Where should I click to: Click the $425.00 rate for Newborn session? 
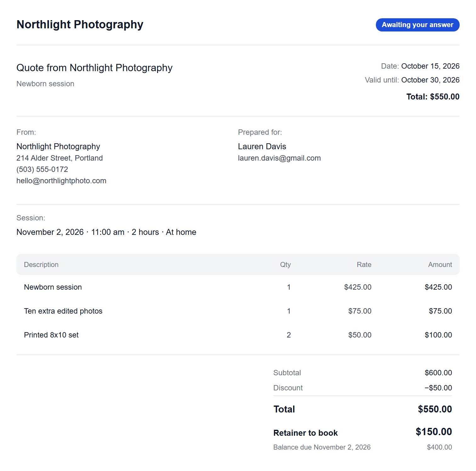pyautogui.click(x=358, y=287)
